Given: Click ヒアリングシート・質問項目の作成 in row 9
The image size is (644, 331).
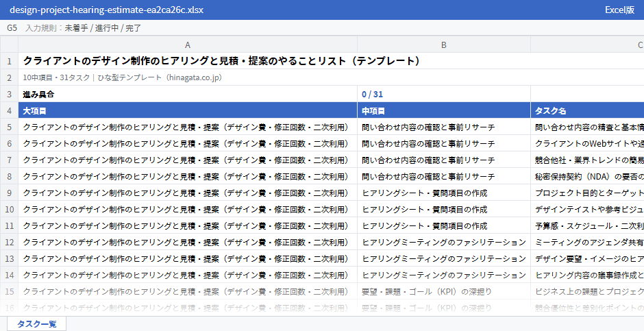Looking at the screenshot, I should [443, 193].
